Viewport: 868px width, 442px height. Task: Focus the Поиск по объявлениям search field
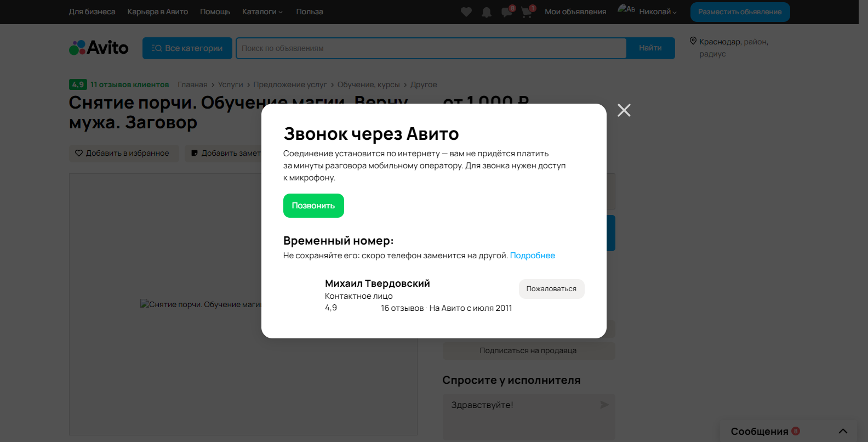pyautogui.click(x=431, y=48)
